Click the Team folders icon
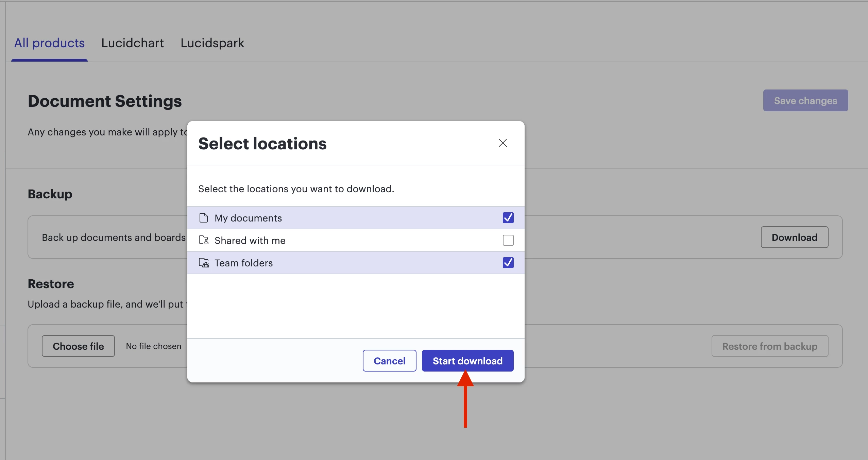The height and width of the screenshot is (460, 868). (203, 263)
